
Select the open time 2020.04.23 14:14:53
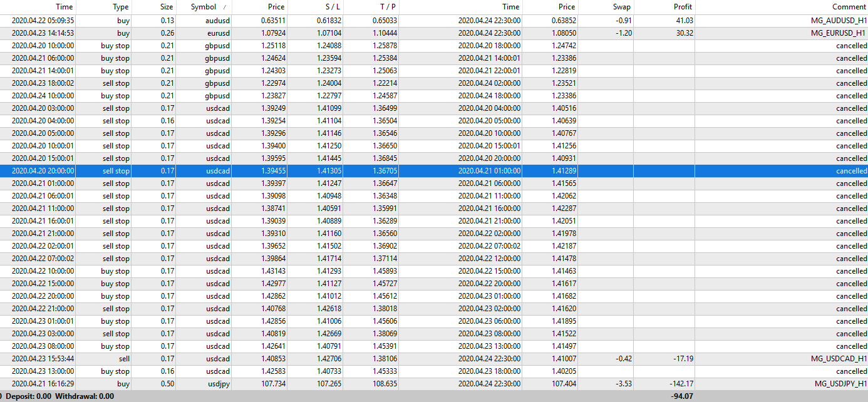[43, 33]
